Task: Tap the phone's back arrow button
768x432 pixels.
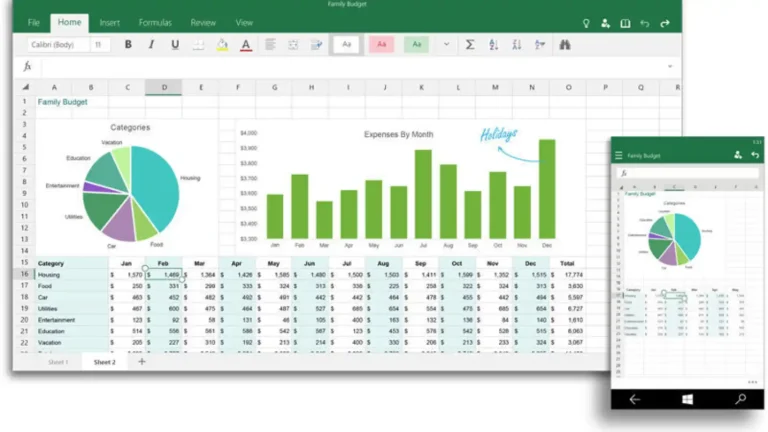Action: [x=635, y=399]
